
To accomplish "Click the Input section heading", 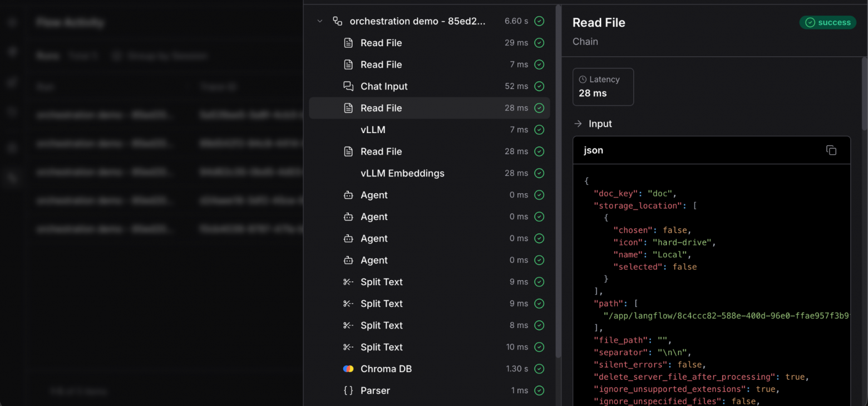I will click(x=600, y=124).
